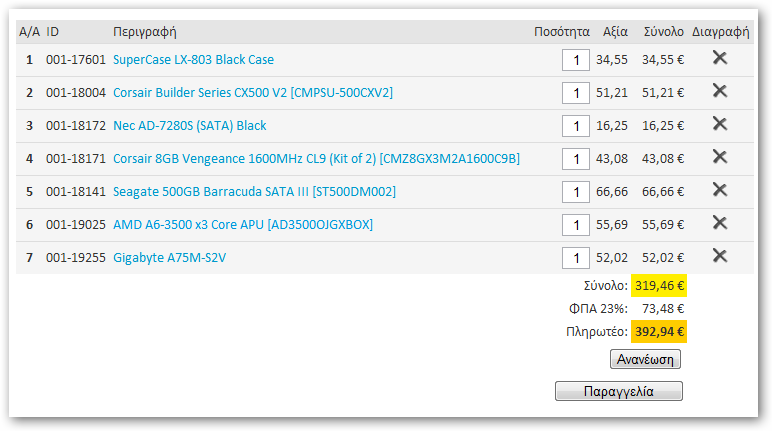Select the ID 001-18141 cell
This screenshot has height=431, width=772.
pyautogui.click(x=76, y=192)
